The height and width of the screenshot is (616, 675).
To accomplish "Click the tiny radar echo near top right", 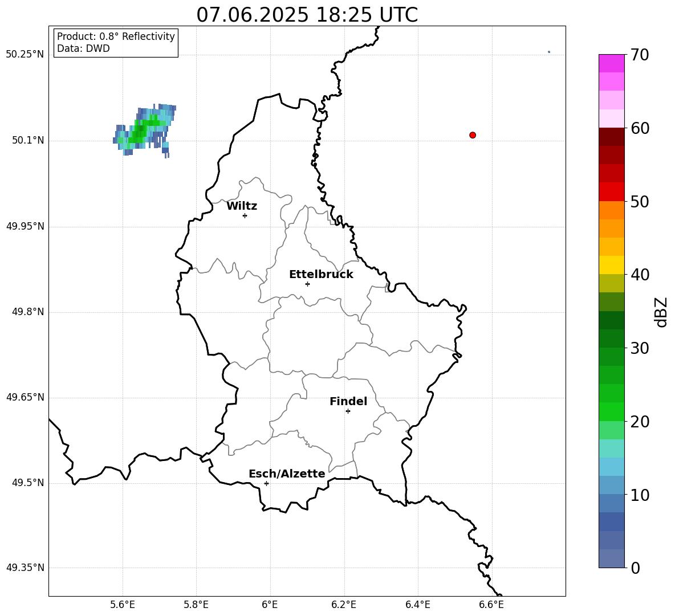I will click(x=549, y=52).
